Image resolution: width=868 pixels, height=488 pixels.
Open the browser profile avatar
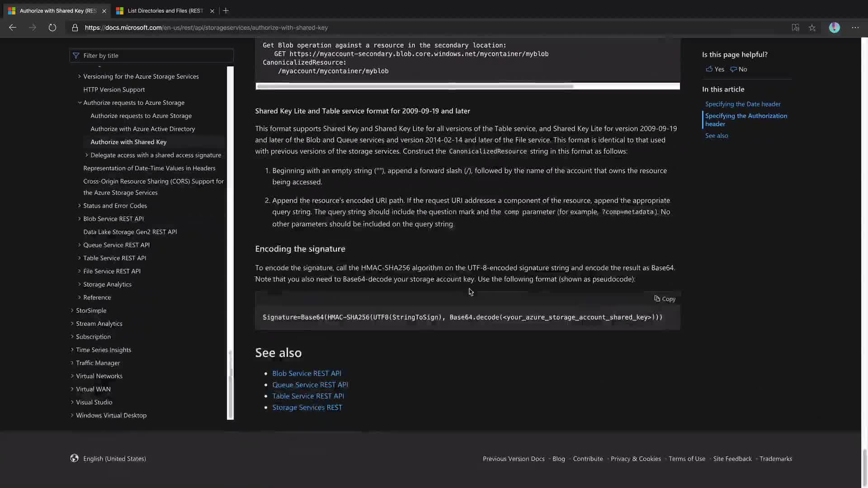[x=834, y=28]
